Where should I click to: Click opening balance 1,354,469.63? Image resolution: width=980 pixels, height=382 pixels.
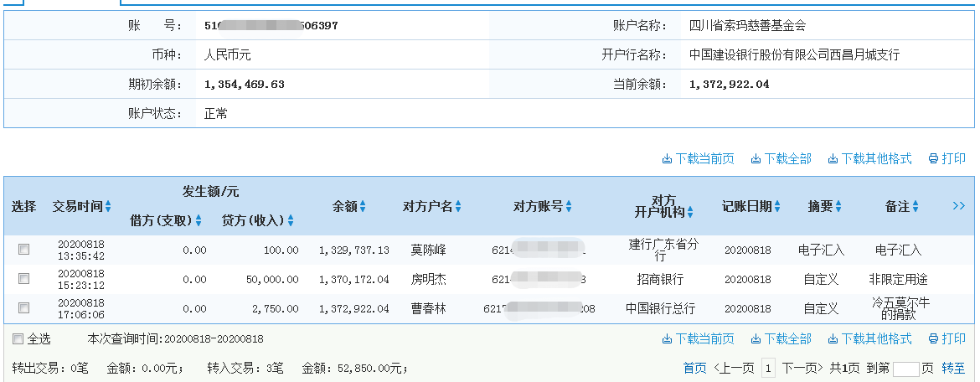click(245, 84)
